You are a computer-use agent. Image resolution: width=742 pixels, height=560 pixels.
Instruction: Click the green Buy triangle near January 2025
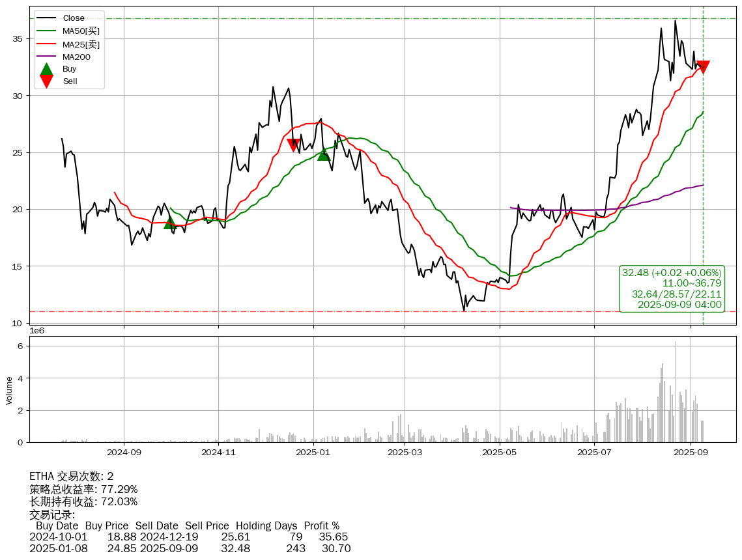coord(324,154)
